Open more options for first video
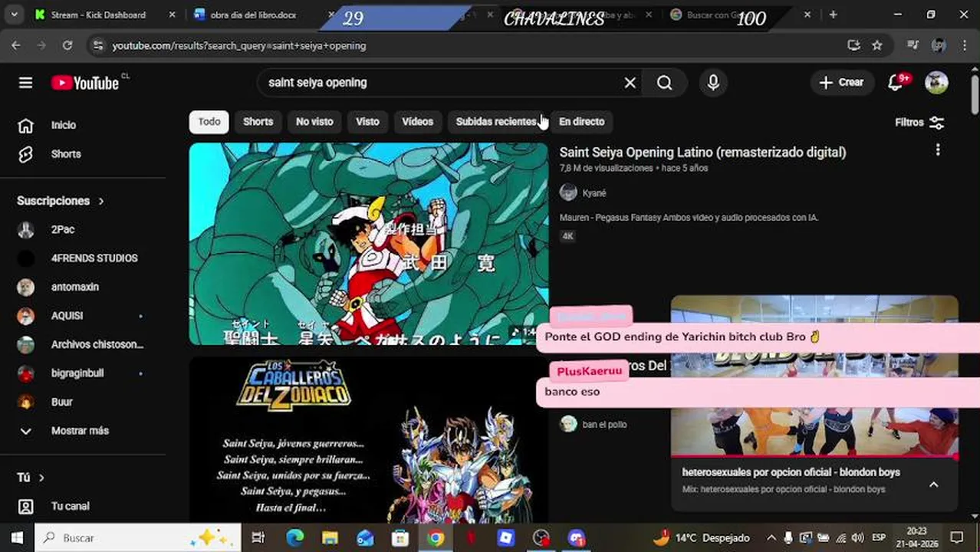This screenshot has width=980, height=552. click(x=937, y=150)
